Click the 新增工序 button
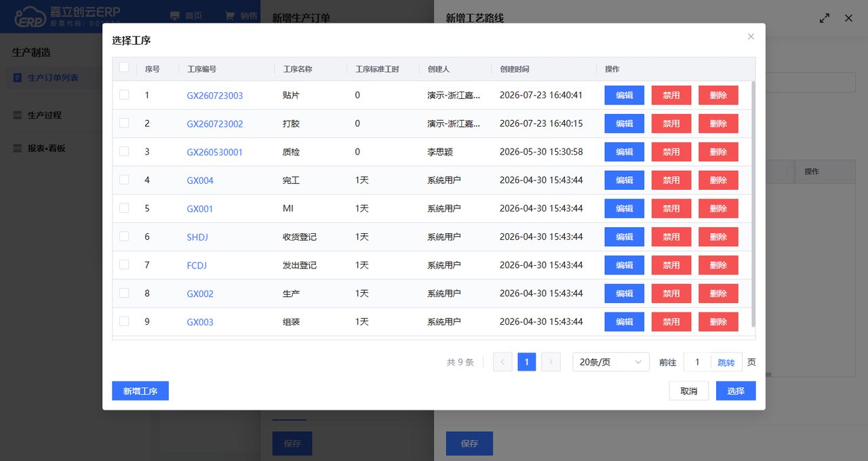 pyautogui.click(x=140, y=391)
